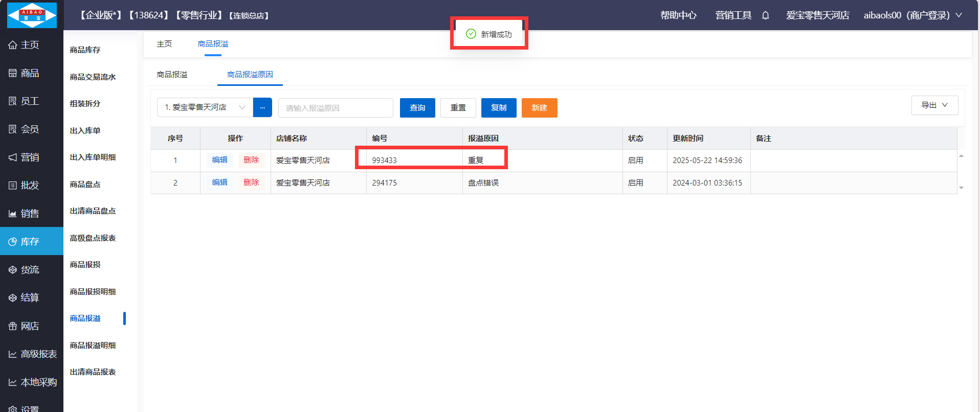Switch to the 商品报溢原因 sub-tab

250,75
